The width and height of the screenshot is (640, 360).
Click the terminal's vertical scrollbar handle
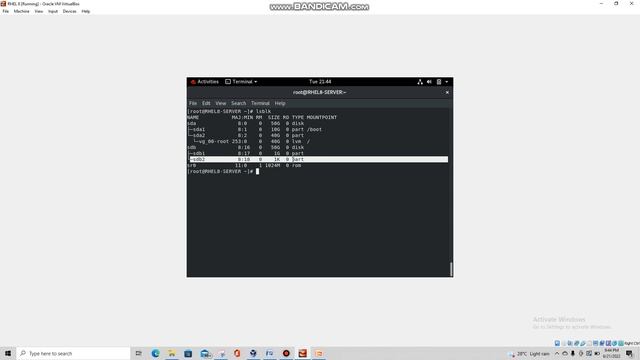click(451, 269)
